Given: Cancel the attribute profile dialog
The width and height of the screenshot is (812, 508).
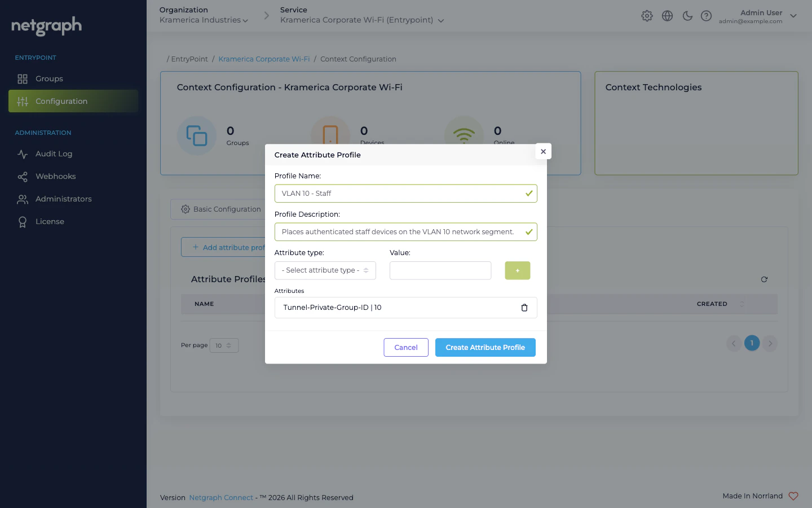Looking at the screenshot, I should (x=406, y=347).
